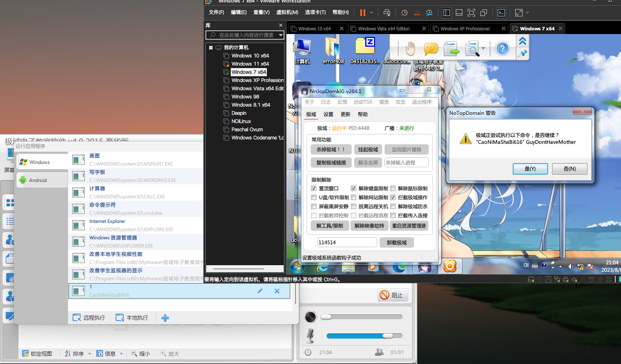Enable the 脱离远程关机 checkbox
Viewport: 621px width, 364px height.
[353, 207]
